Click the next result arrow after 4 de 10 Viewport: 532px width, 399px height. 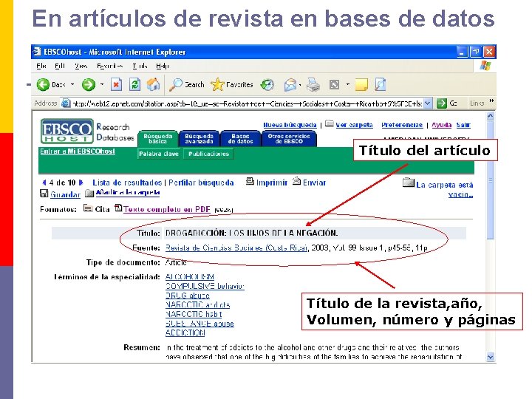pyautogui.click(x=81, y=183)
